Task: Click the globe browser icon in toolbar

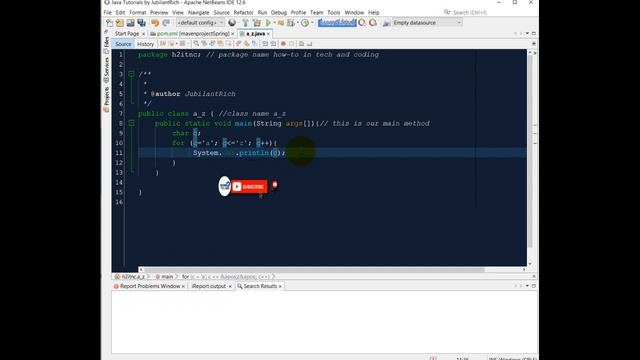Action: (232, 23)
